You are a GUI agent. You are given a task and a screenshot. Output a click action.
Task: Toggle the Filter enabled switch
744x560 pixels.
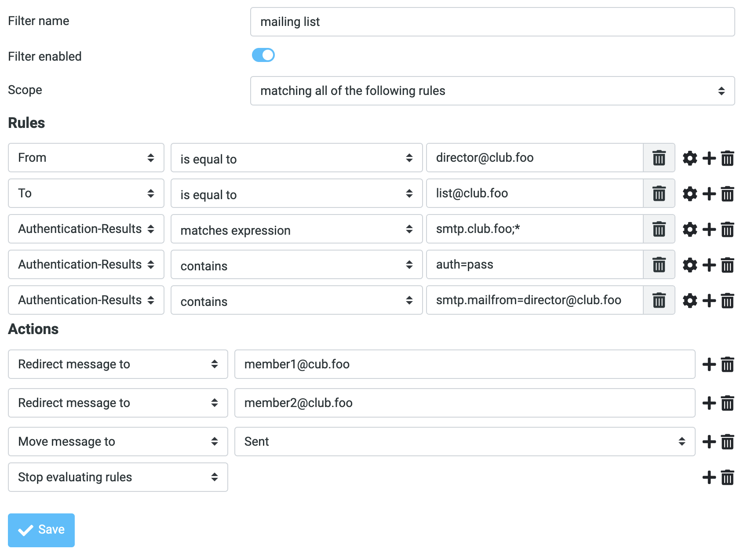click(263, 55)
